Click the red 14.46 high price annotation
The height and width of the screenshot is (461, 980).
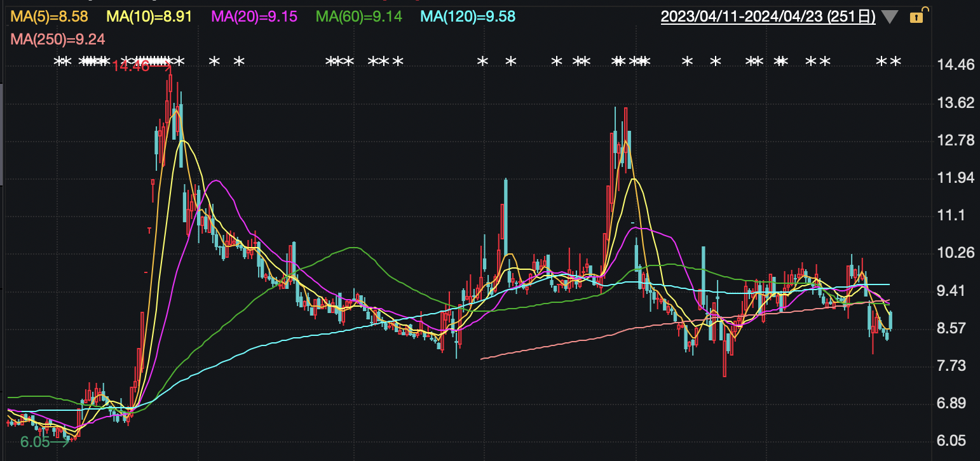pyautogui.click(x=131, y=65)
